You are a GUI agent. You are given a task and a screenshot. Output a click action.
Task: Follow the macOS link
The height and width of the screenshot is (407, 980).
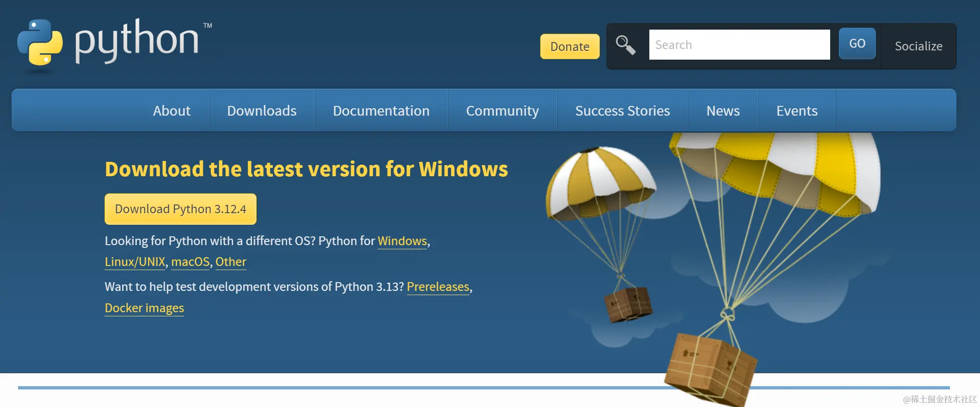pos(191,262)
